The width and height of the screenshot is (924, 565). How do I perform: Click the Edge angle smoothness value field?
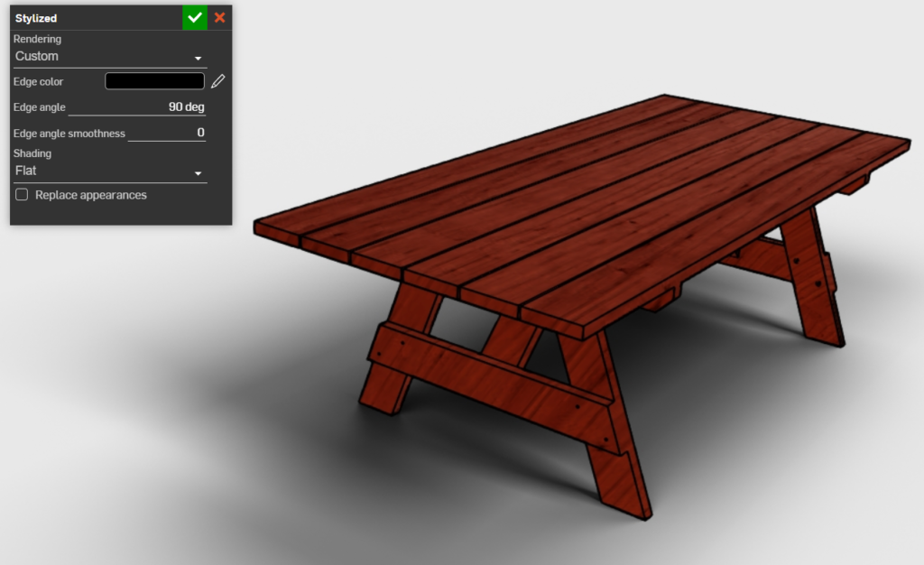pyautogui.click(x=167, y=134)
